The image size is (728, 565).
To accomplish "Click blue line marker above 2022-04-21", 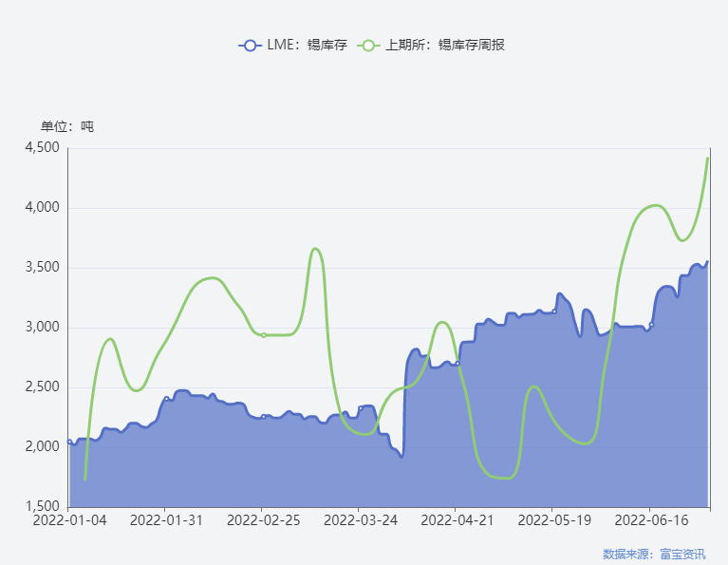I will [x=457, y=364].
